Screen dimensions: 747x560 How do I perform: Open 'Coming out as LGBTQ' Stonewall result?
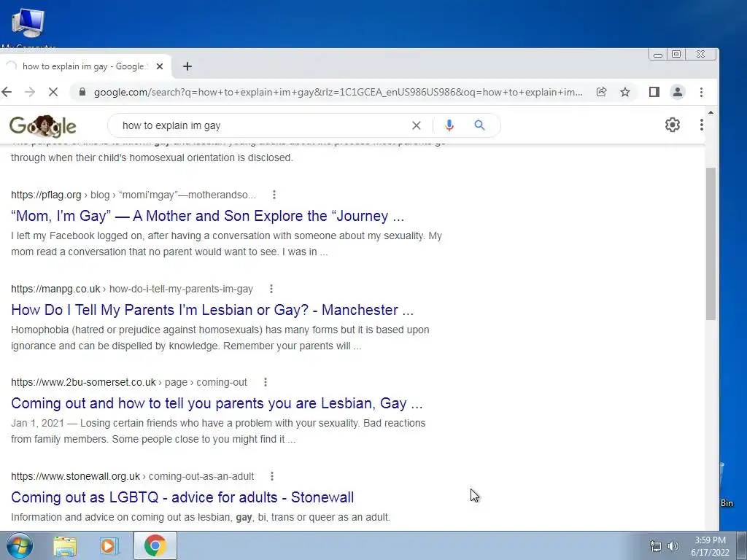click(x=182, y=497)
